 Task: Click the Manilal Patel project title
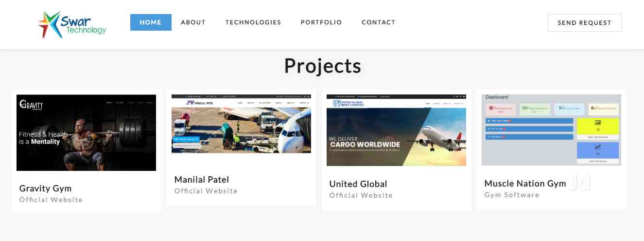point(202,180)
